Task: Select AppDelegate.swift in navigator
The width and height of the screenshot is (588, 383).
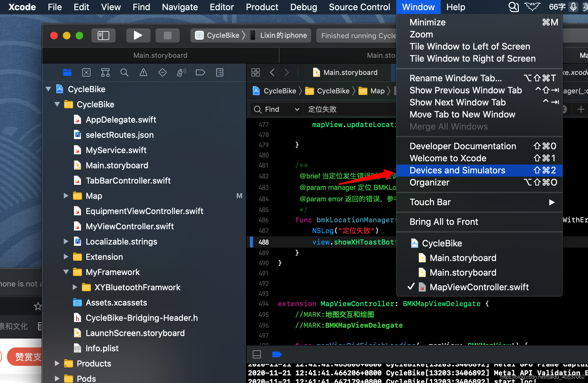Action: pyautogui.click(x=121, y=120)
